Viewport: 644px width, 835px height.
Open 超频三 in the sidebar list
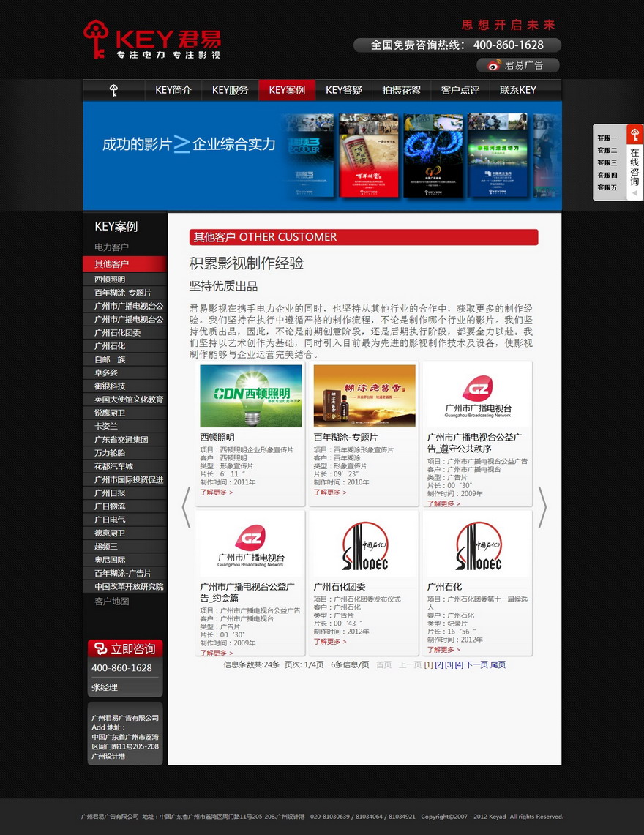click(124, 547)
